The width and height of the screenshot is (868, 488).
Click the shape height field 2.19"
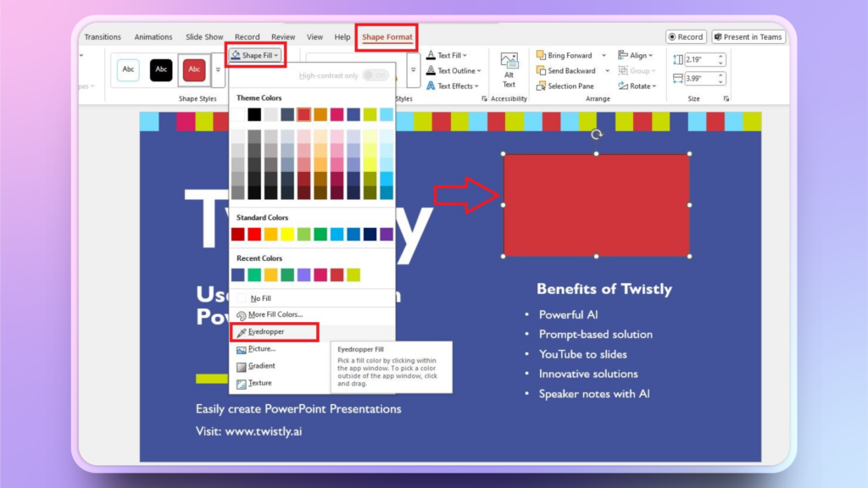click(x=701, y=59)
